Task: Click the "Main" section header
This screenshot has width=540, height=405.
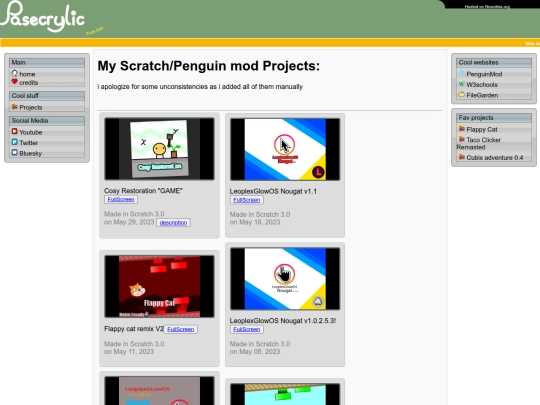Action: click(x=47, y=62)
